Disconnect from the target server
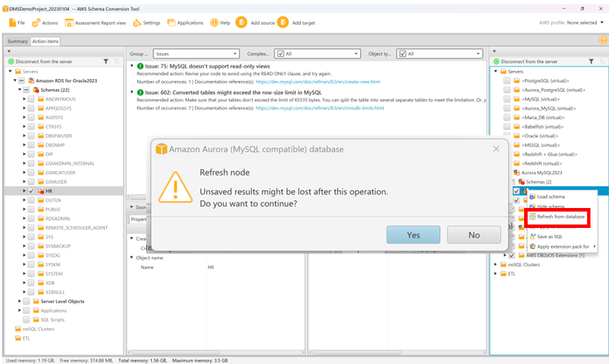The height and width of the screenshot is (364, 609). coord(526,61)
